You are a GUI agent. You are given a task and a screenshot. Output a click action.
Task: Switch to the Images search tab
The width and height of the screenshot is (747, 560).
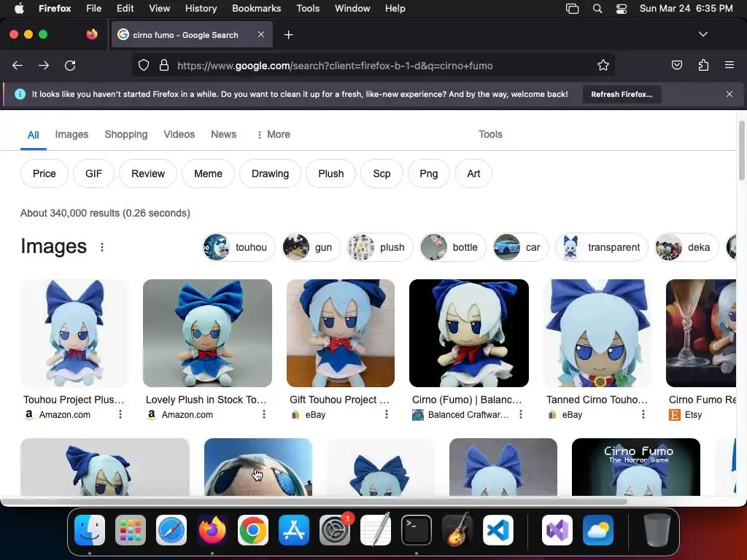[x=71, y=134]
